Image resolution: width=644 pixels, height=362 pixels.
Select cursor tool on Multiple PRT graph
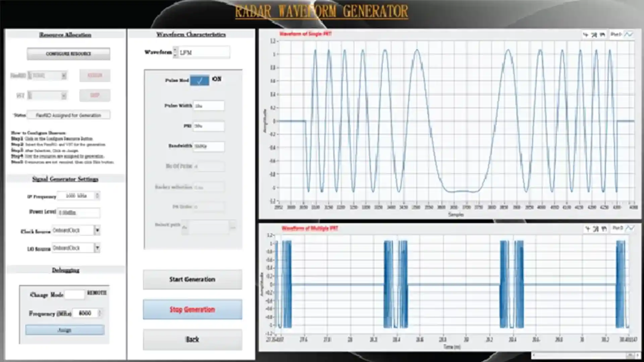[587, 229]
